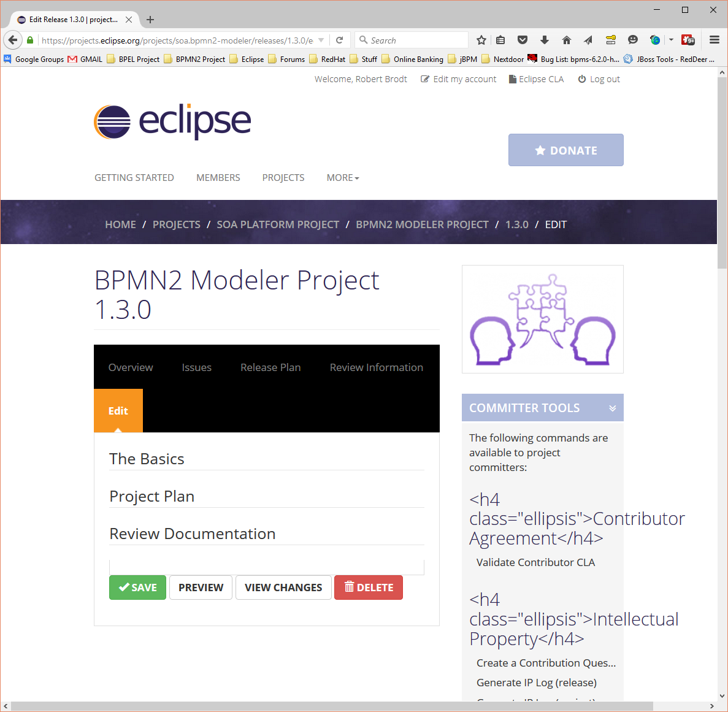Open the dropdown arrow beside globe icon
The width and height of the screenshot is (728, 712).
(671, 40)
